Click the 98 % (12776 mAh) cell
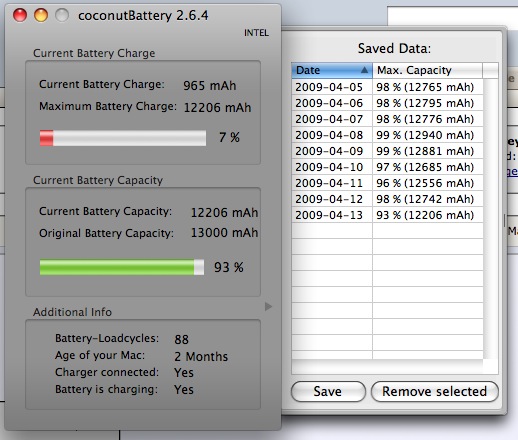The height and width of the screenshot is (440, 518). tap(425, 119)
